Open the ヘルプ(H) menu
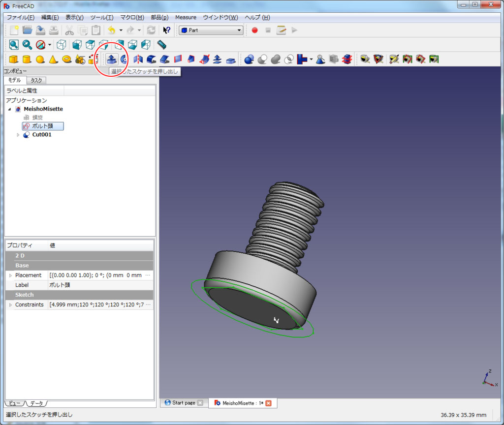The height and width of the screenshot is (425, 504). (257, 17)
